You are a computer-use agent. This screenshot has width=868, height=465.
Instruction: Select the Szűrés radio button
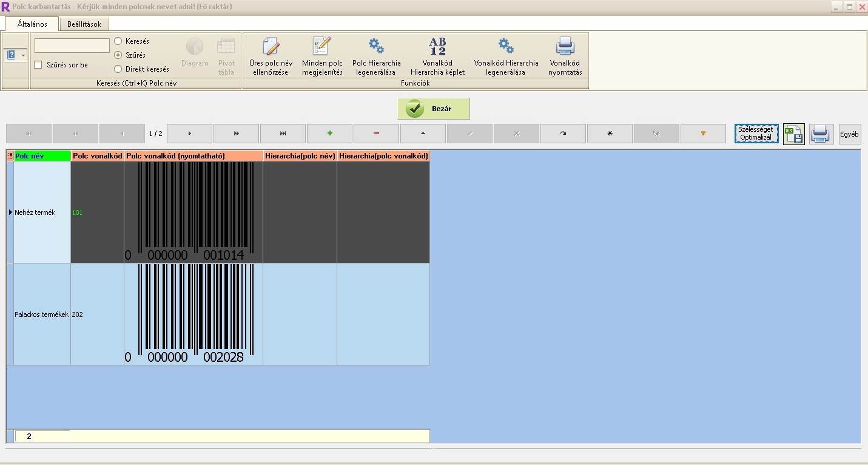pyautogui.click(x=118, y=55)
